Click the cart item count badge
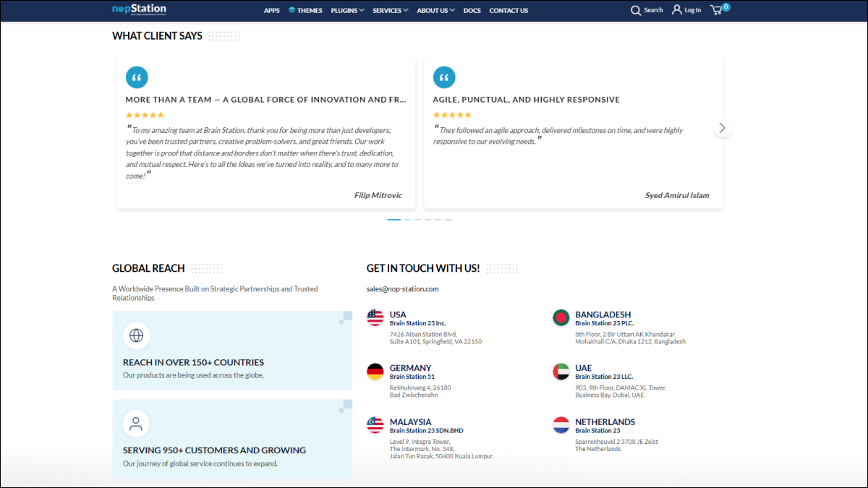The image size is (868, 488). [726, 7]
